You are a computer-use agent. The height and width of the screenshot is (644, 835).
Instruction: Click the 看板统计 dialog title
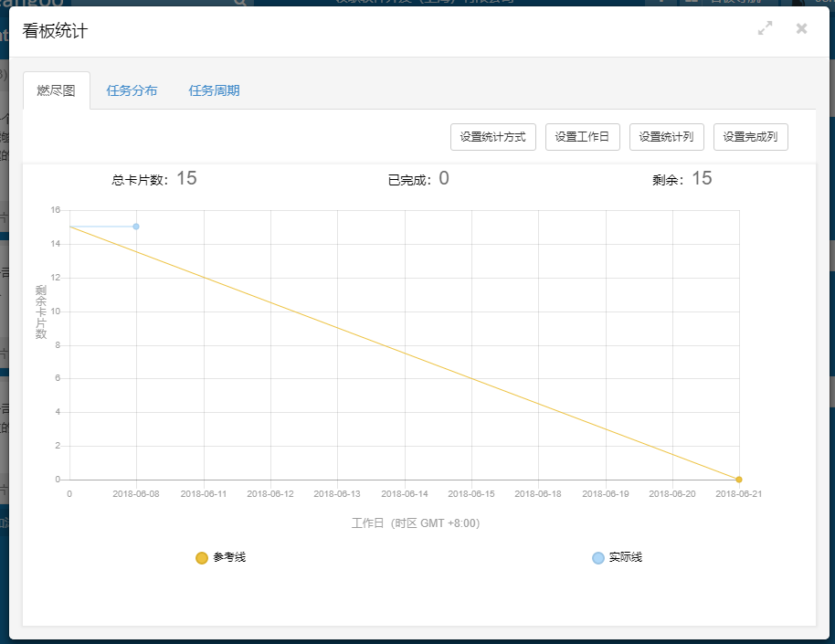pyautogui.click(x=55, y=31)
